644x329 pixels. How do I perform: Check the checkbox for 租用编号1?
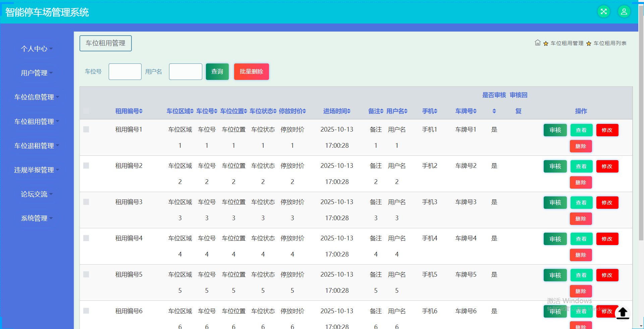click(86, 129)
